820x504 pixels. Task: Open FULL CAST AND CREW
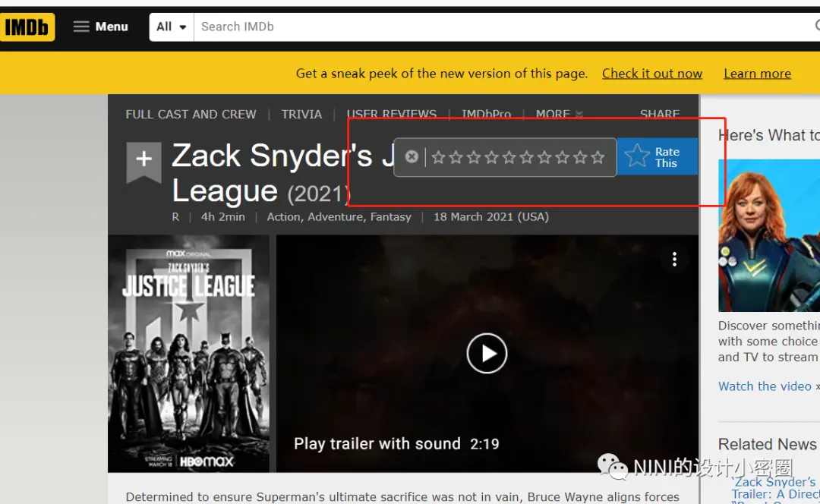191,114
